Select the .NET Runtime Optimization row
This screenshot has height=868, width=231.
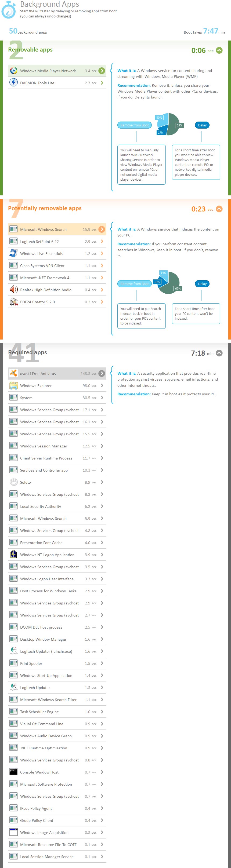tap(57, 748)
